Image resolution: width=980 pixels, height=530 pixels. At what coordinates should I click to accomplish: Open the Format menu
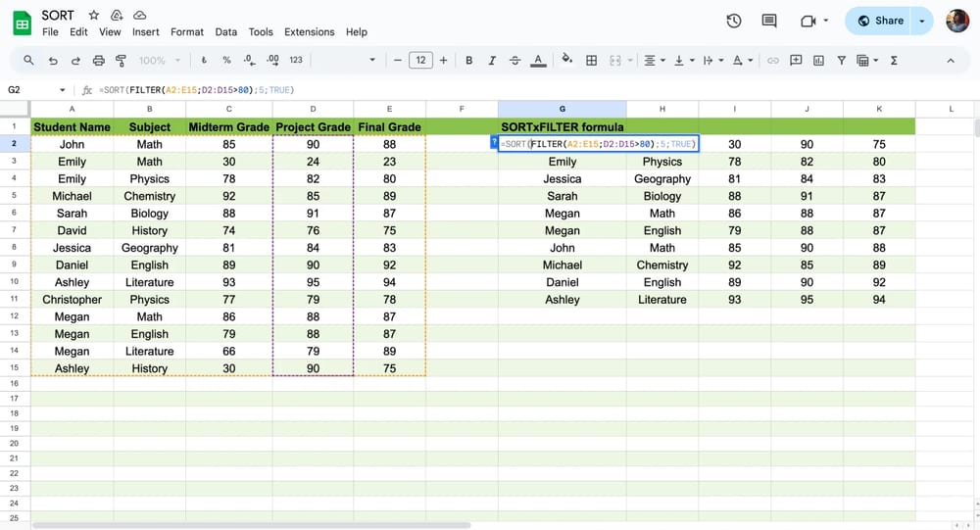(187, 31)
